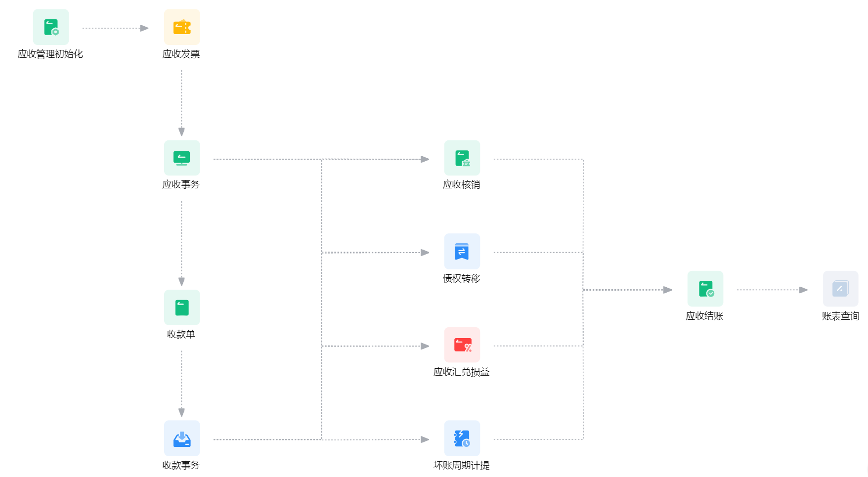
Task: Click the yellow 应收发票 icon
Action: (x=182, y=27)
